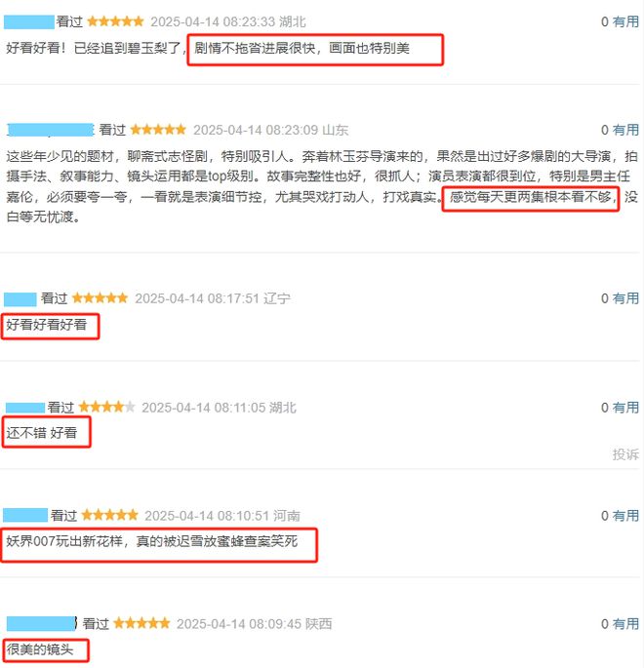Mark the 陕西 review as 有用
Viewport: 644px width, 668px height.
[x=625, y=624]
